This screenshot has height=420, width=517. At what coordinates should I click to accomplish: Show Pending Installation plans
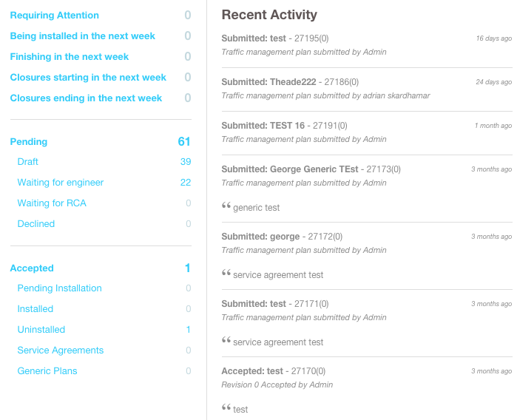59,288
